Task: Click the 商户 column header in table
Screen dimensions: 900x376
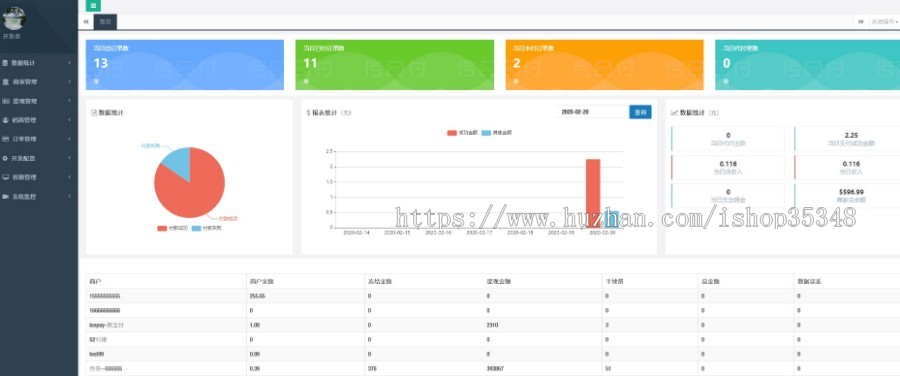Action: [x=95, y=282]
